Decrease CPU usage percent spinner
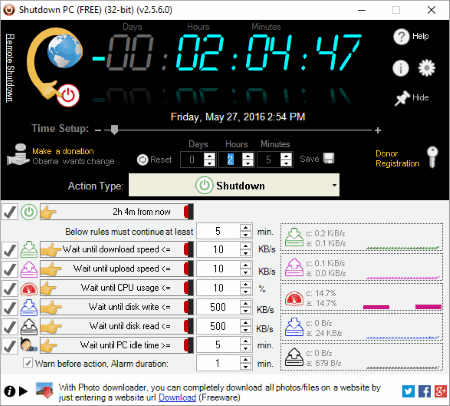 [246, 292]
